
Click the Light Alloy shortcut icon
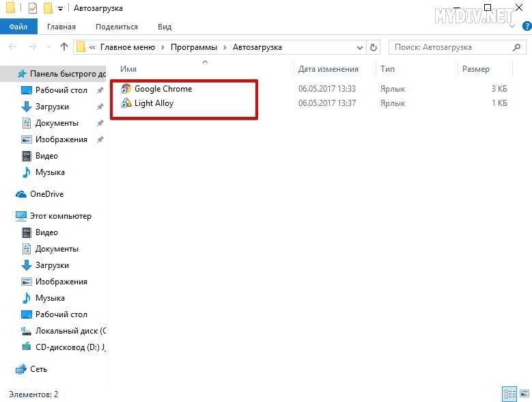click(x=126, y=103)
